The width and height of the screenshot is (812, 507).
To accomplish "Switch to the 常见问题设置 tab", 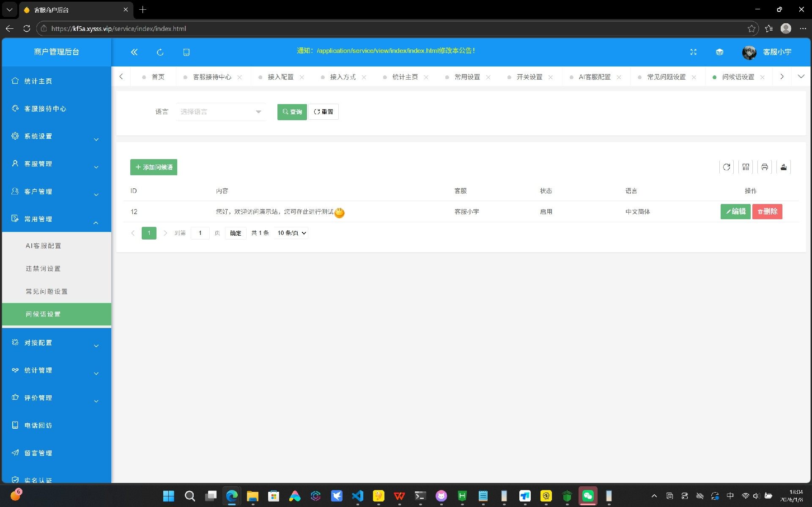I will 666,77.
